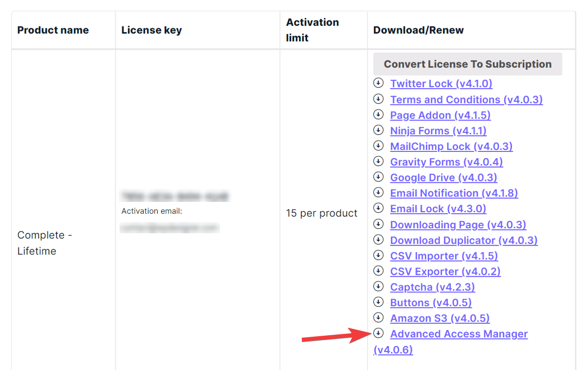588x370 pixels.
Task: Click the download icon beside Captcha
Action: click(378, 286)
